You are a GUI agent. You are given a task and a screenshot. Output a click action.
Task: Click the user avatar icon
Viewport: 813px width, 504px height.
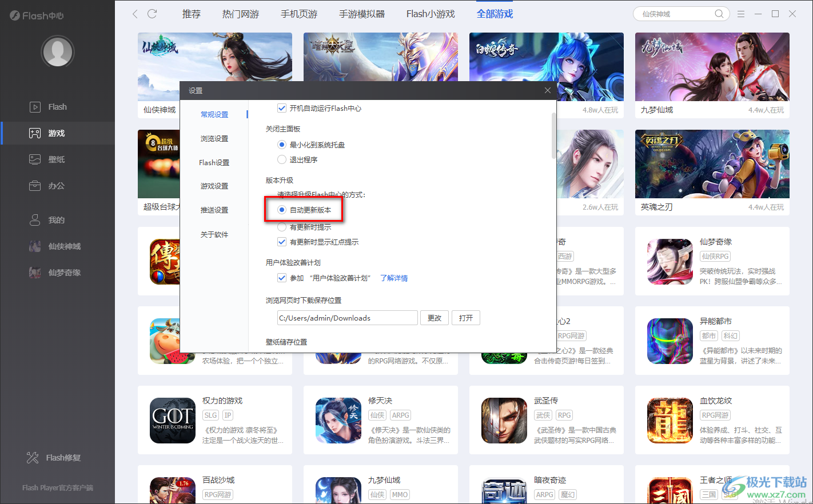pos(58,52)
